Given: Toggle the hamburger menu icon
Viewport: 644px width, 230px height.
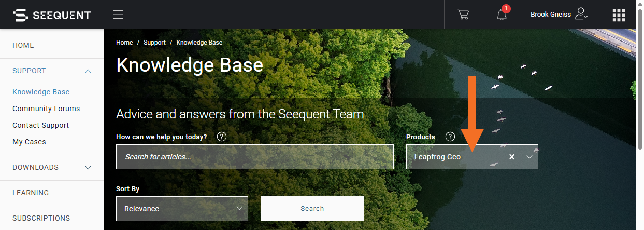Looking at the screenshot, I should tap(118, 15).
